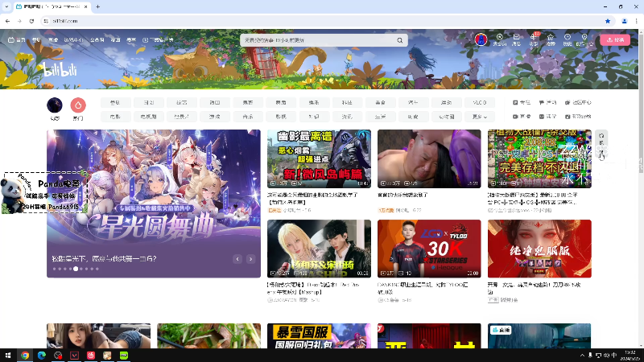The image size is (644, 362).
Task: Open the 直播 item in top nav
Action: 53,39
